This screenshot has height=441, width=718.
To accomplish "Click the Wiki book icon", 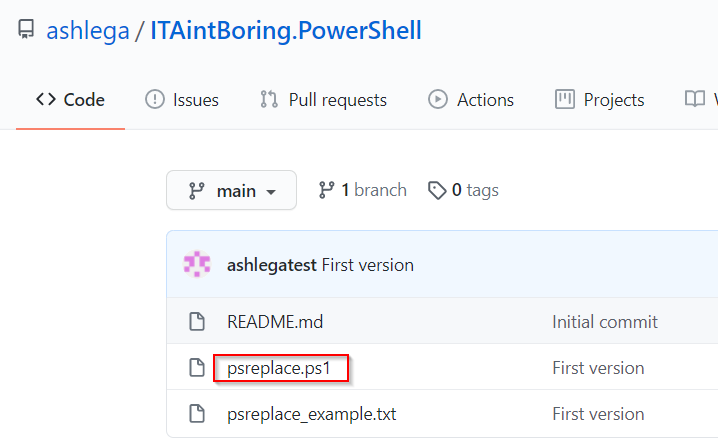I will coord(695,99).
